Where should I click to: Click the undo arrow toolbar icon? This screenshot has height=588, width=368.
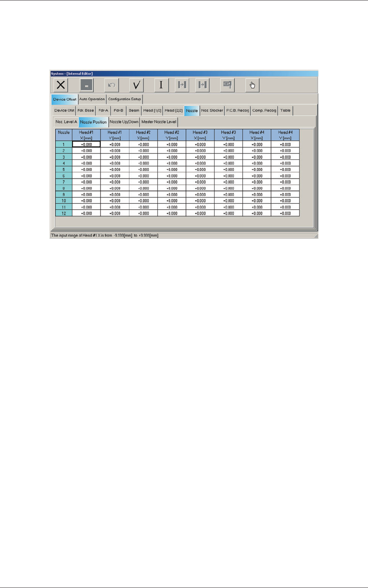click(x=112, y=85)
